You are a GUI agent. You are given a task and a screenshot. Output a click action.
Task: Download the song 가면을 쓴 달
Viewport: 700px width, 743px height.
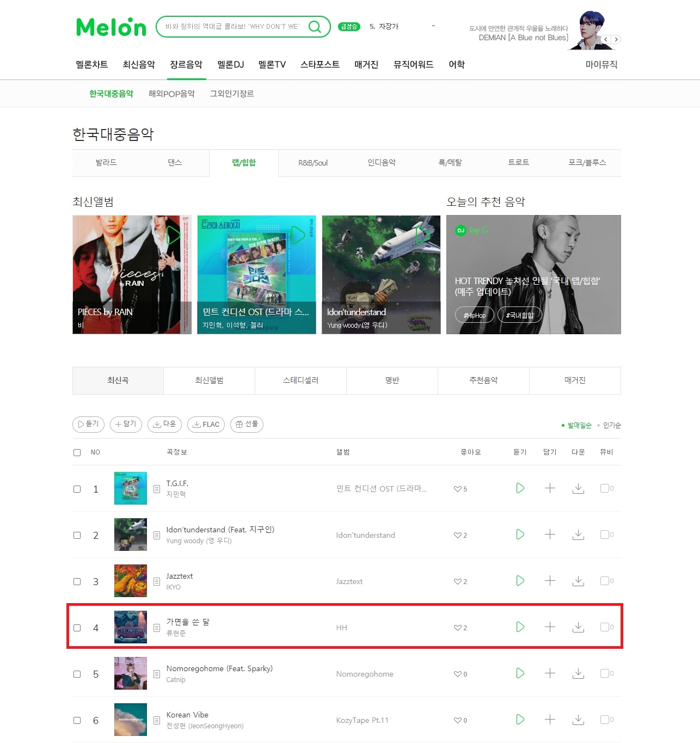[x=578, y=627]
